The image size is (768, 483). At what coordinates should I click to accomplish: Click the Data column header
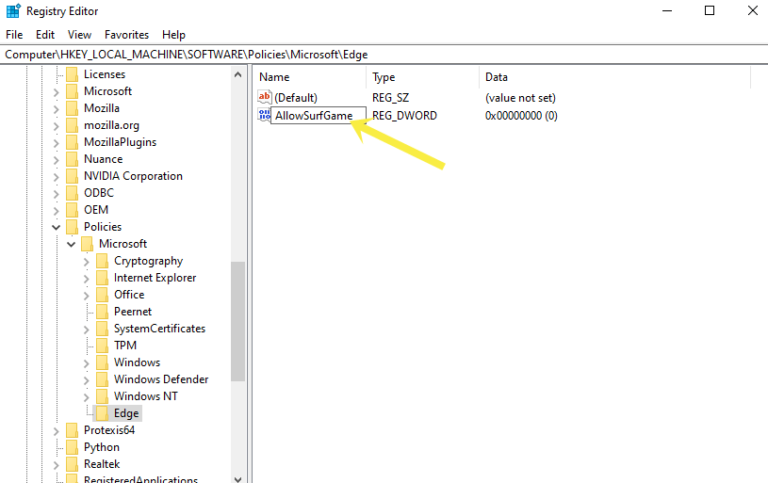pos(615,77)
